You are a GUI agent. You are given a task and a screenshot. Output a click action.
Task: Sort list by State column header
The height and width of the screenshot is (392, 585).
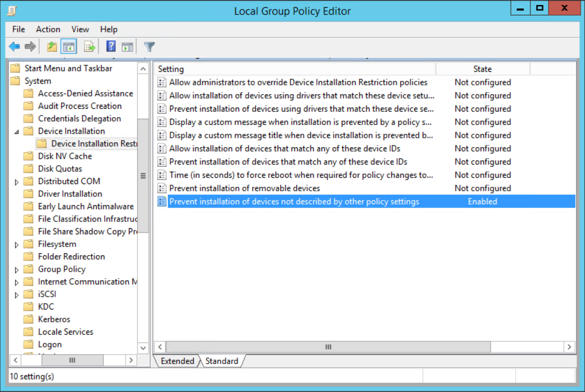click(482, 69)
